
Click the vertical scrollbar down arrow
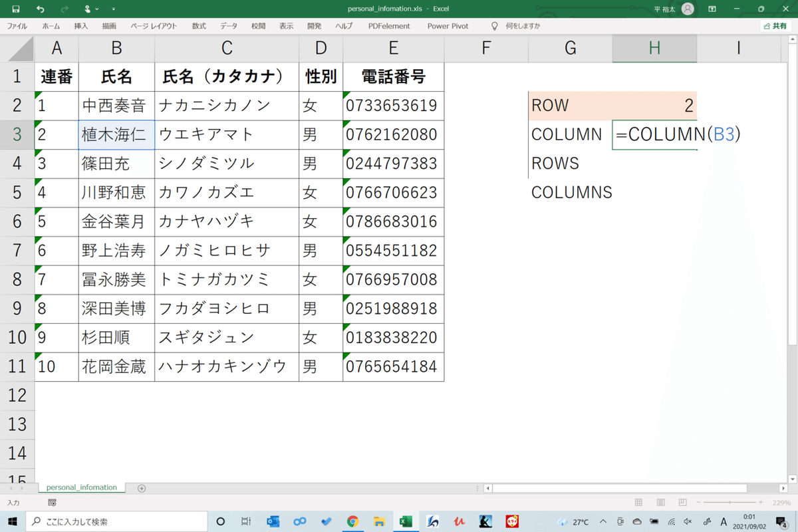792,477
